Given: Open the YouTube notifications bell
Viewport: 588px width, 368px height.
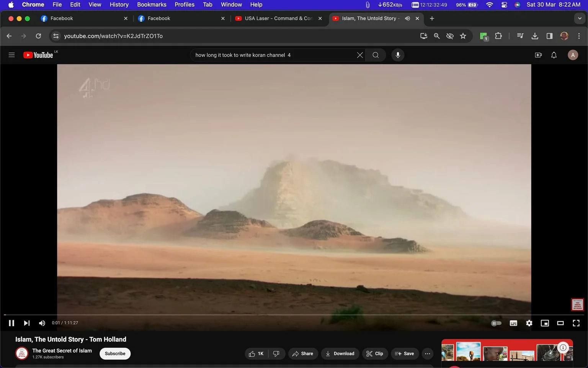Looking at the screenshot, I should tap(554, 55).
